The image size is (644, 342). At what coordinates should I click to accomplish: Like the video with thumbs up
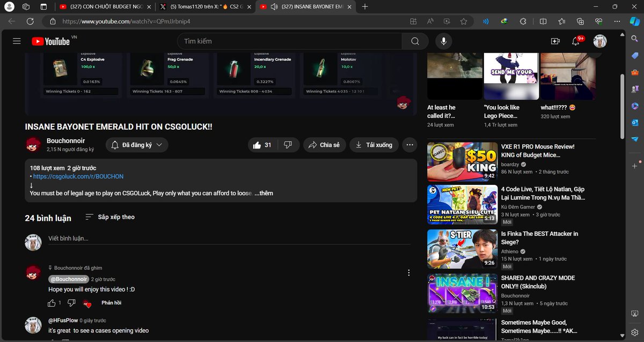click(262, 145)
